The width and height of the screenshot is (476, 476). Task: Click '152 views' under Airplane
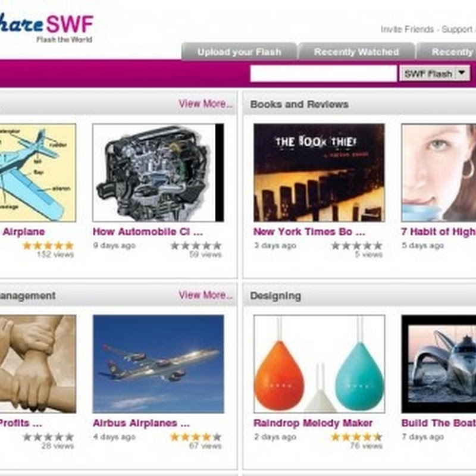click(x=55, y=255)
